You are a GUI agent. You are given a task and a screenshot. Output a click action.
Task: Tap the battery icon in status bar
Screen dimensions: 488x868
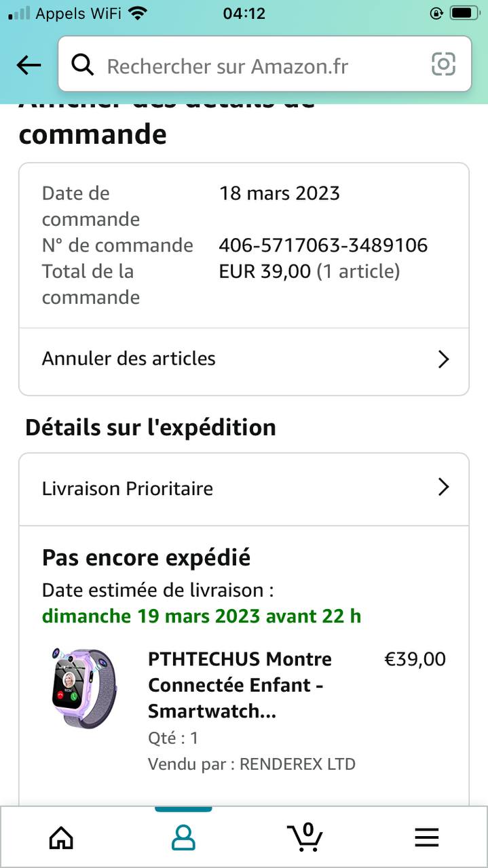pyautogui.click(x=464, y=13)
